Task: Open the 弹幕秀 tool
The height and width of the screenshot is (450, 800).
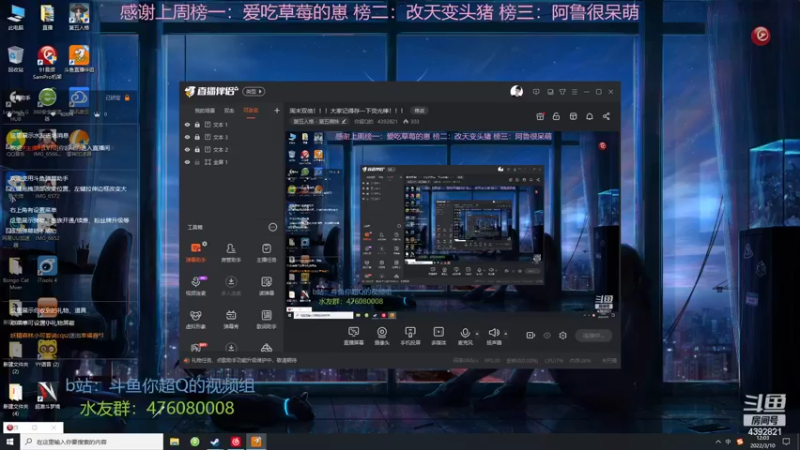Action: (231, 319)
